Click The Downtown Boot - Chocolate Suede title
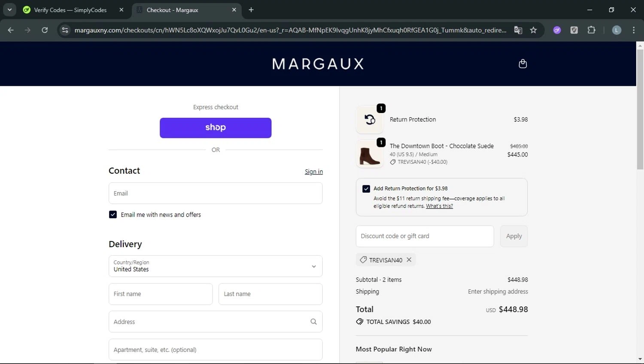 coord(442,146)
